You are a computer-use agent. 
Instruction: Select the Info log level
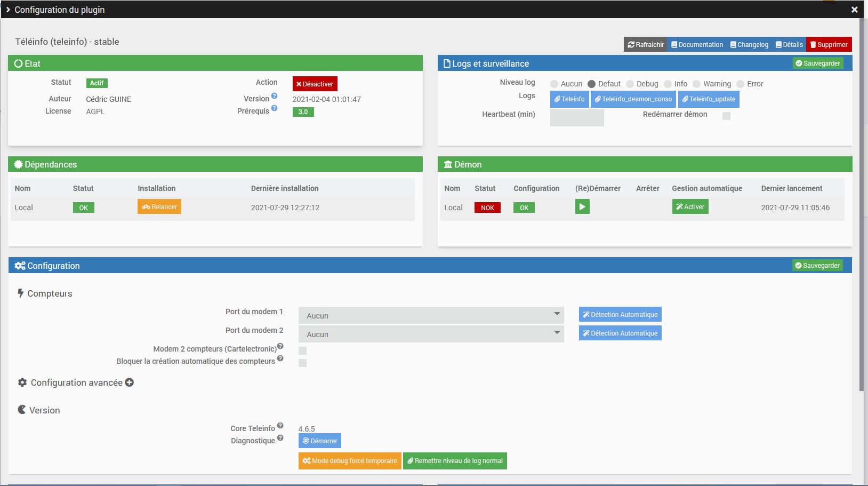[668, 84]
